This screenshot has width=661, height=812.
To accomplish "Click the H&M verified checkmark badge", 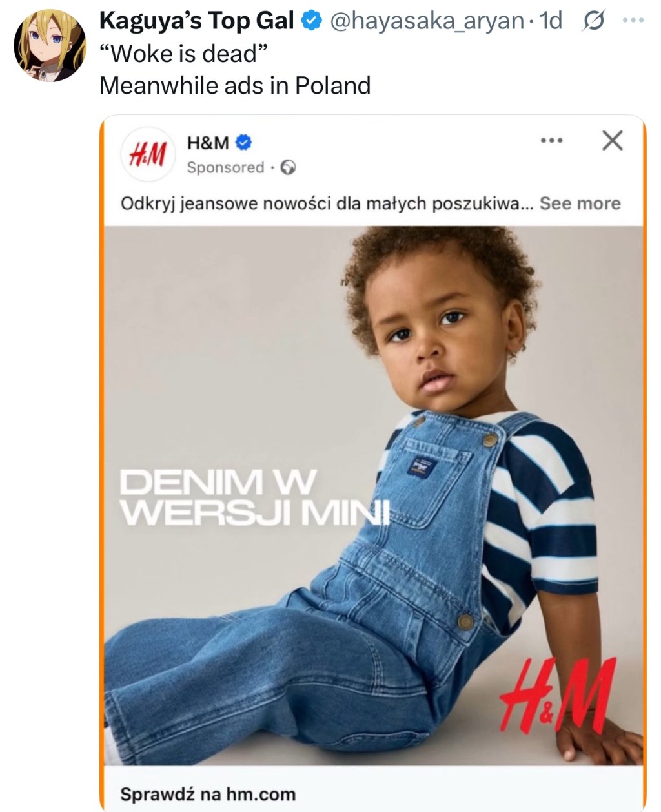I will tap(243, 141).
